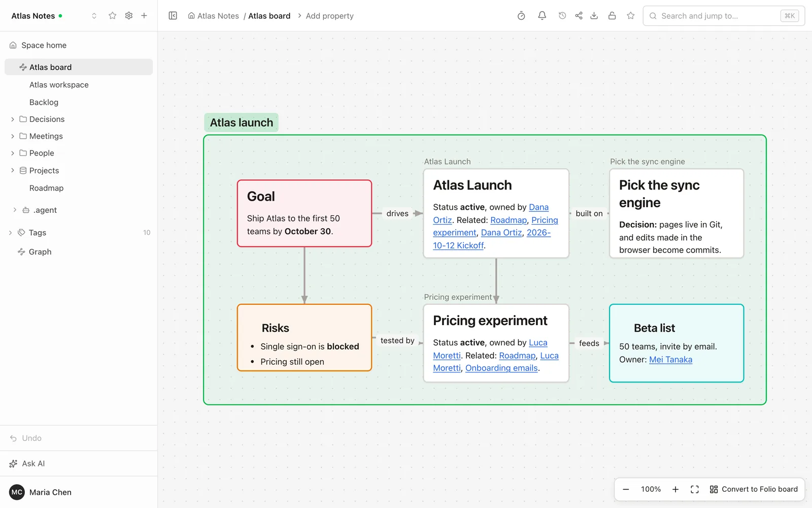Click Add property in breadcrumb

pos(329,16)
